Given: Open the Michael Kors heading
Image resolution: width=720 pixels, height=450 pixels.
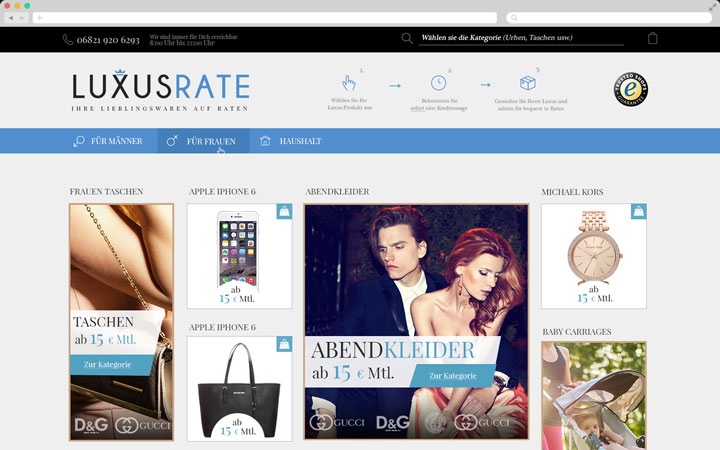Looking at the screenshot, I should click(x=573, y=192).
